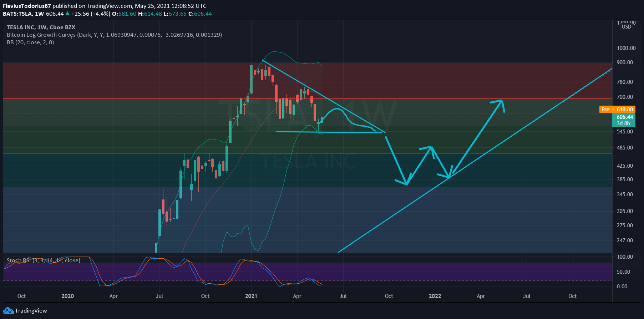Click the 3d 8h bar countdown label
Image resolution: width=644 pixels, height=319 pixels.
(x=623, y=123)
